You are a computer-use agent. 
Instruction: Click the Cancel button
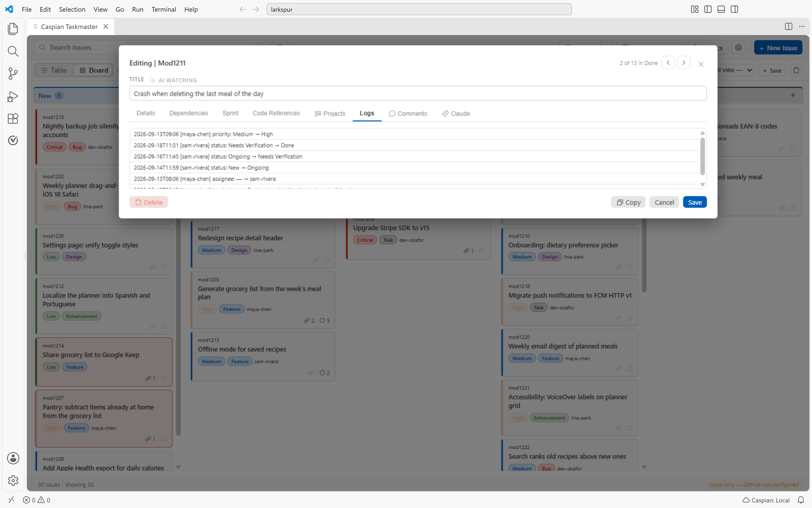tap(664, 202)
